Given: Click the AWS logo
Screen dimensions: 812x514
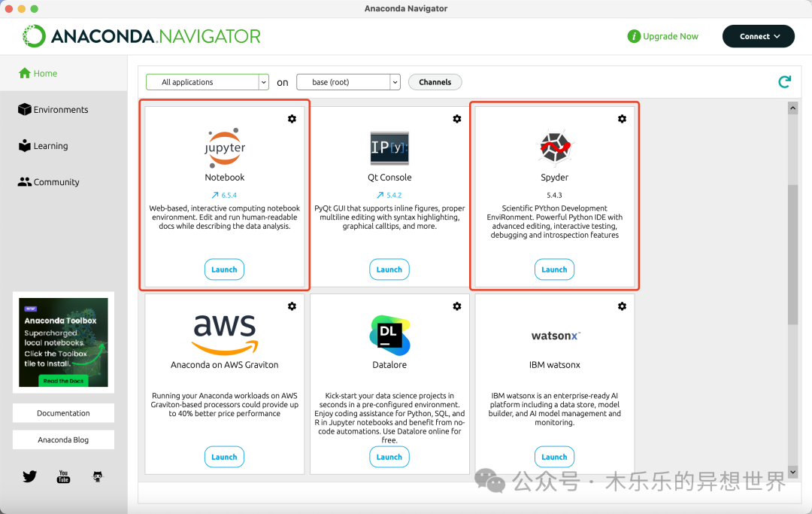Looking at the screenshot, I should coord(224,334).
